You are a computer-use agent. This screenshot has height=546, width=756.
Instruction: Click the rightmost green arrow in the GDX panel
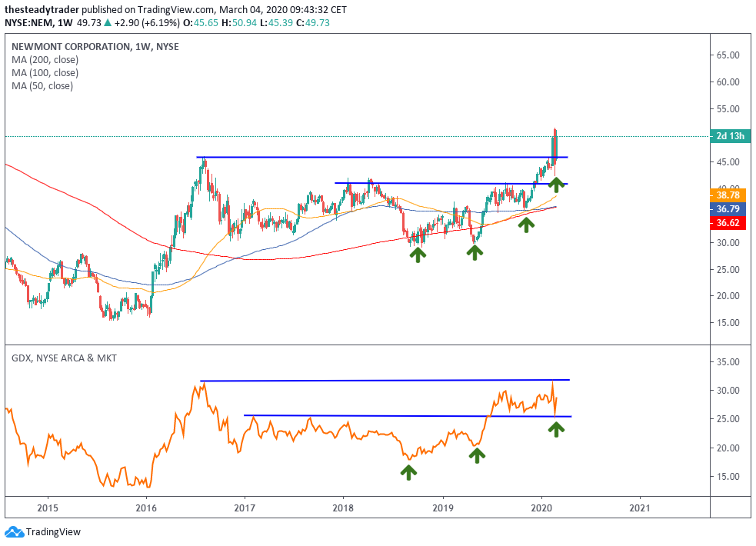click(x=556, y=428)
